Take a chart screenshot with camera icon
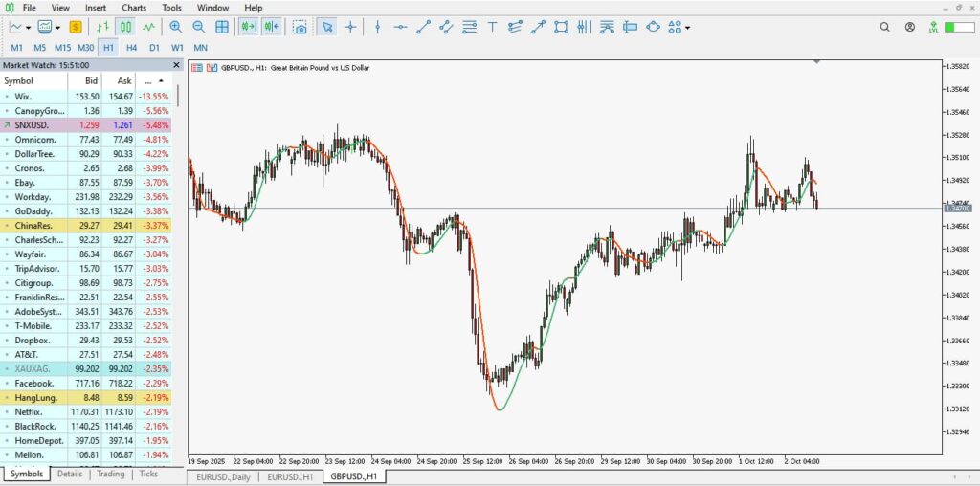The width and height of the screenshot is (980, 486). pyautogui.click(x=301, y=27)
